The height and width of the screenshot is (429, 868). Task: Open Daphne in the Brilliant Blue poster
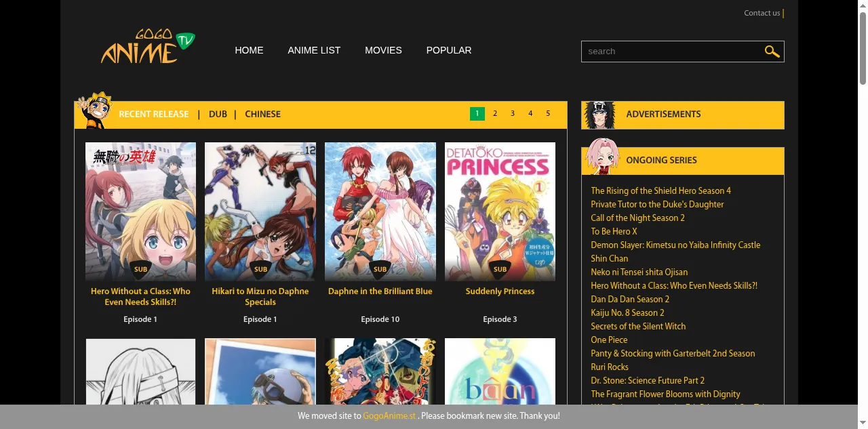coord(380,211)
